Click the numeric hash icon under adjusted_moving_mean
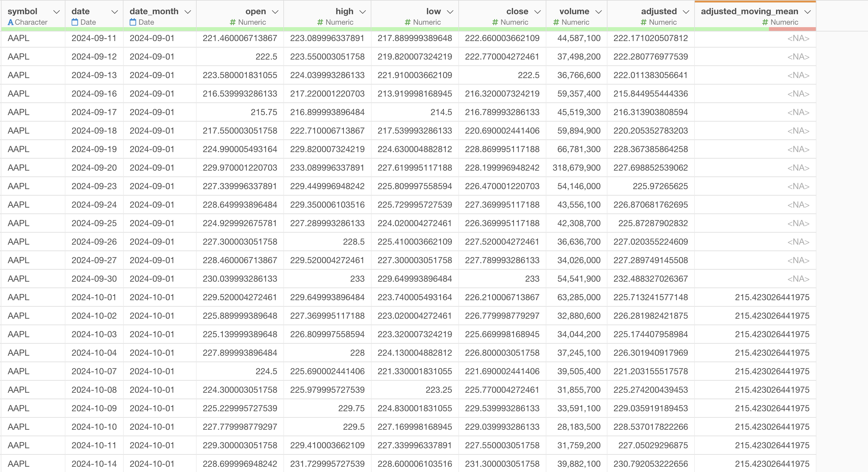The image size is (868, 472). point(765,22)
